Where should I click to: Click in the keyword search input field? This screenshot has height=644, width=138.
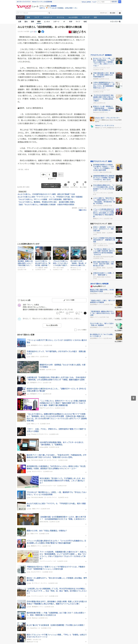click(x=32, y=13)
